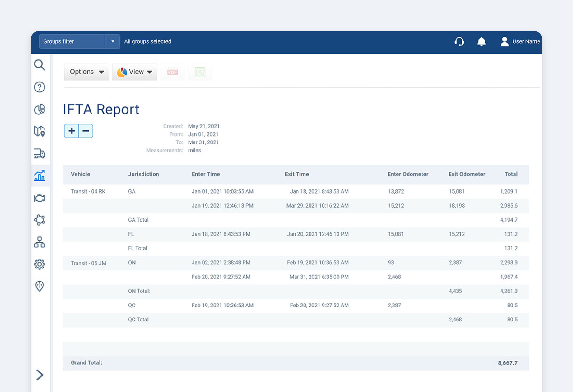The height and width of the screenshot is (392, 573).
Task: Expand all report rows with plus button
Action: (71, 131)
